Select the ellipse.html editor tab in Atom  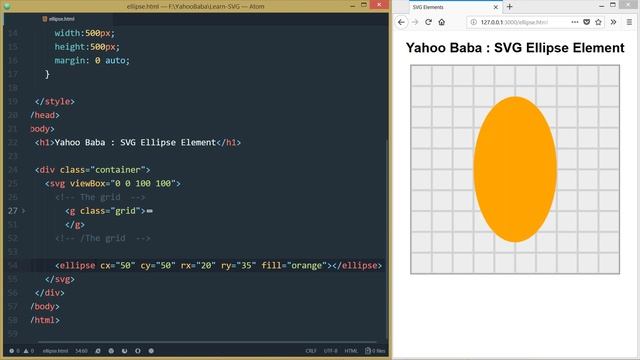click(x=58, y=19)
